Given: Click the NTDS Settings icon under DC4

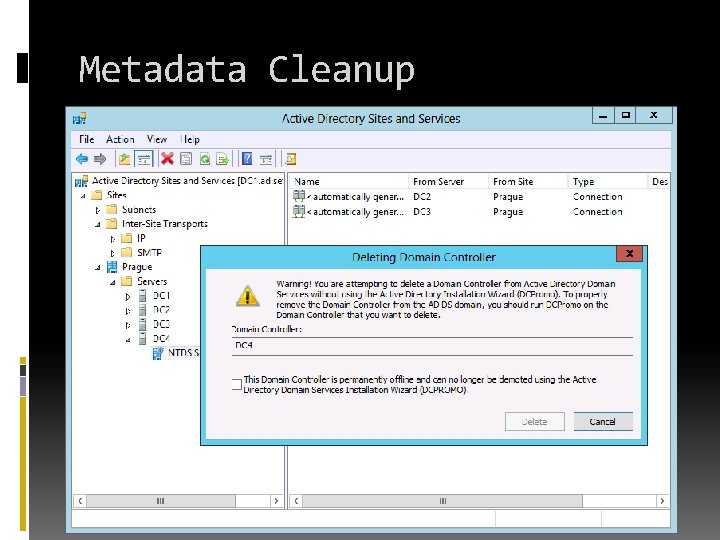Looking at the screenshot, I should point(158,353).
